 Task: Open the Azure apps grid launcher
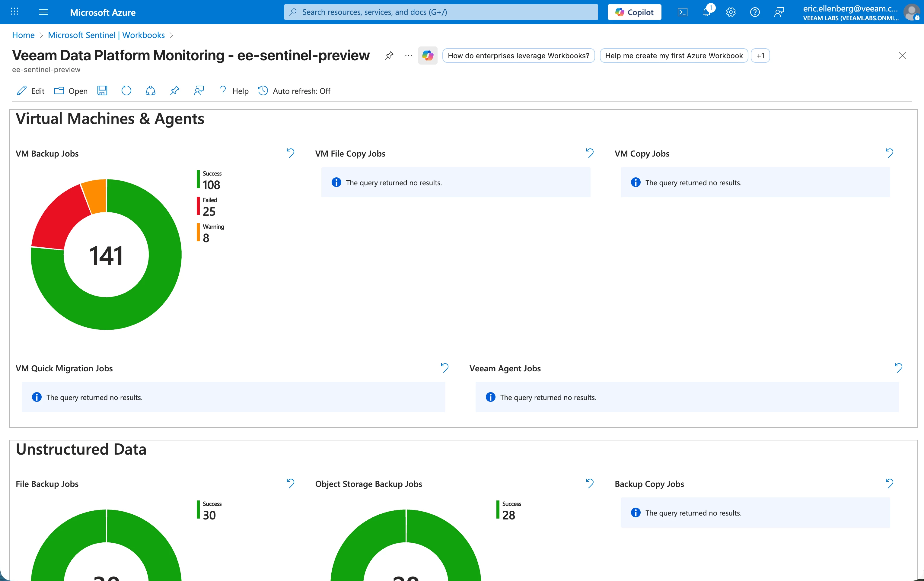tap(14, 12)
